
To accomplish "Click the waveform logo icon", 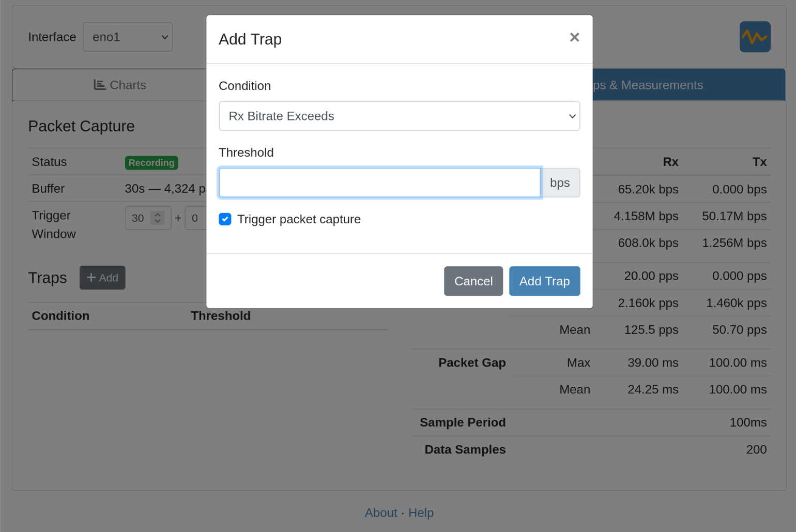I will click(x=754, y=37).
